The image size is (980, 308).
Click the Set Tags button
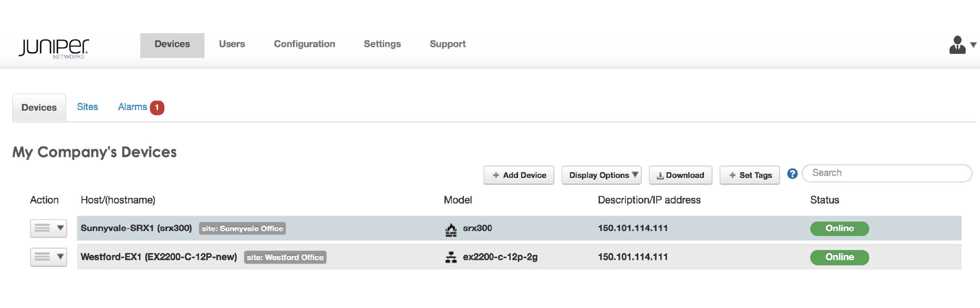pyautogui.click(x=749, y=175)
